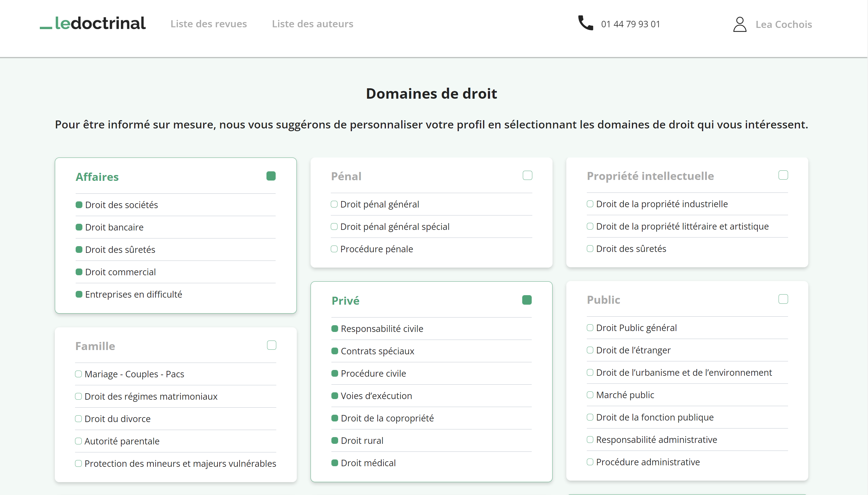Check the Pénal category checkbox
This screenshot has height=495, width=868.
[x=527, y=175]
